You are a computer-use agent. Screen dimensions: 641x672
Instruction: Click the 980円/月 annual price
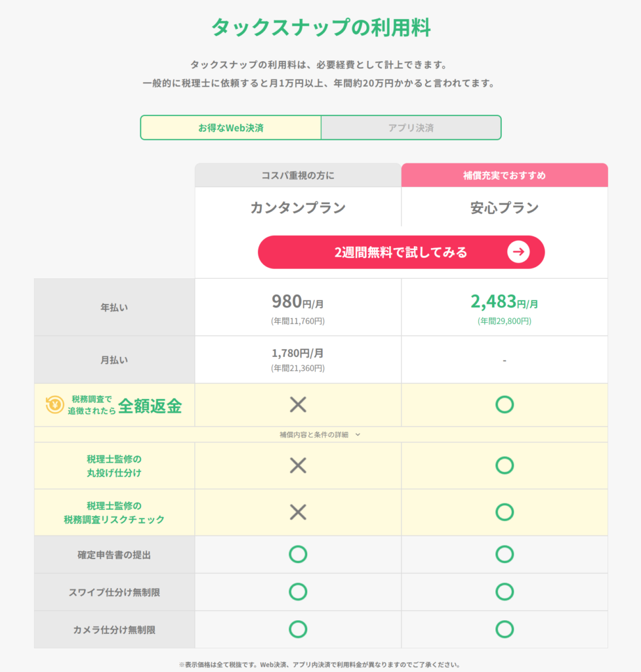pyautogui.click(x=298, y=303)
